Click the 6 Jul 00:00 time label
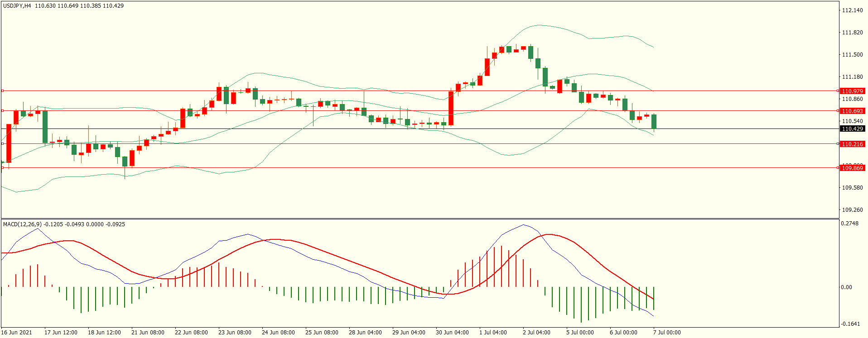Screen dimensions: 868x338 coord(623,333)
